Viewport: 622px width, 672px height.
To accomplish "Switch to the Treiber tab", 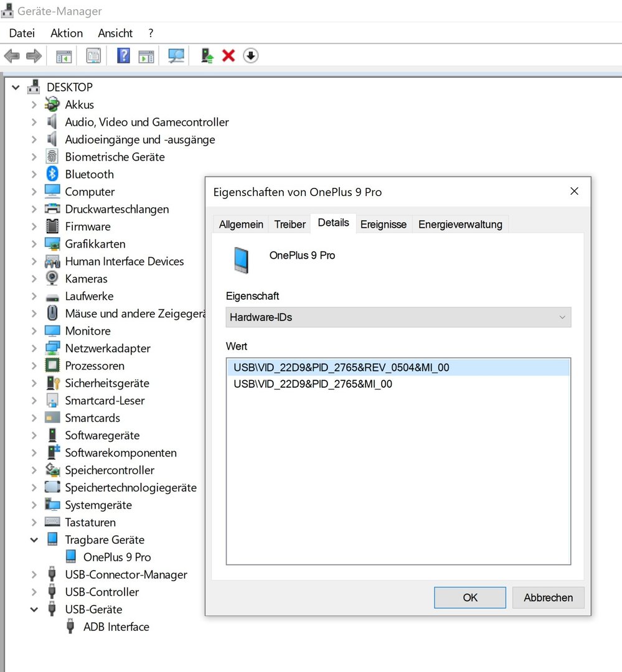I will [290, 224].
